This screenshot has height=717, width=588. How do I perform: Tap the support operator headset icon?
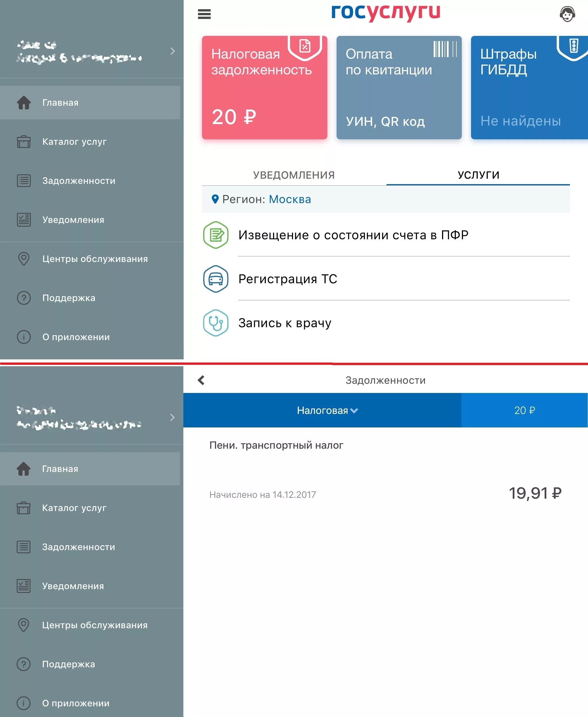[567, 14]
